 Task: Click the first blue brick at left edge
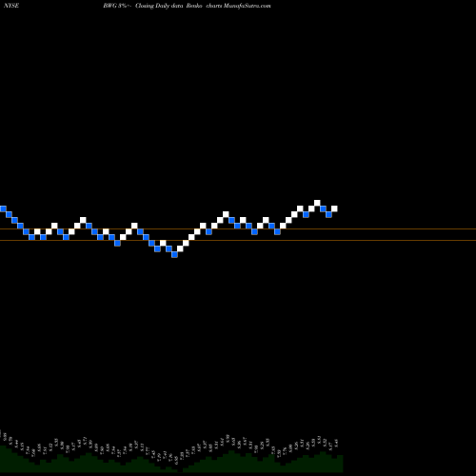coord(3,208)
